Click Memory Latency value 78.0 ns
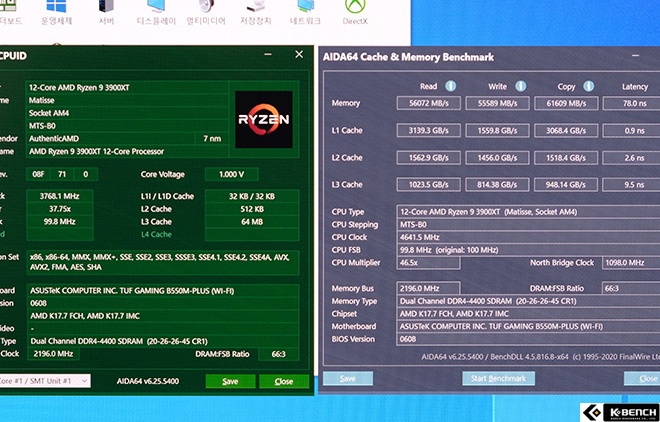This screenshot has height=422, width=660. pyautogui.click(x=631, y=103)
